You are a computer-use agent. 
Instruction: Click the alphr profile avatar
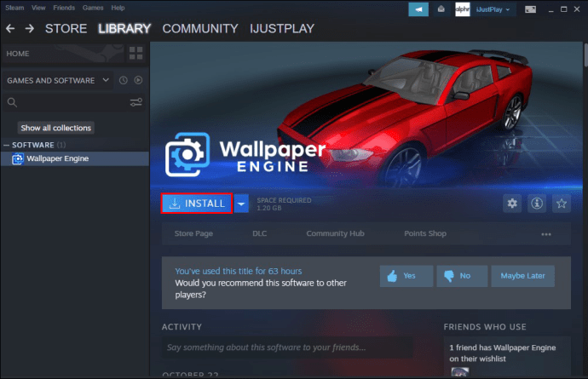pos(462,9)
